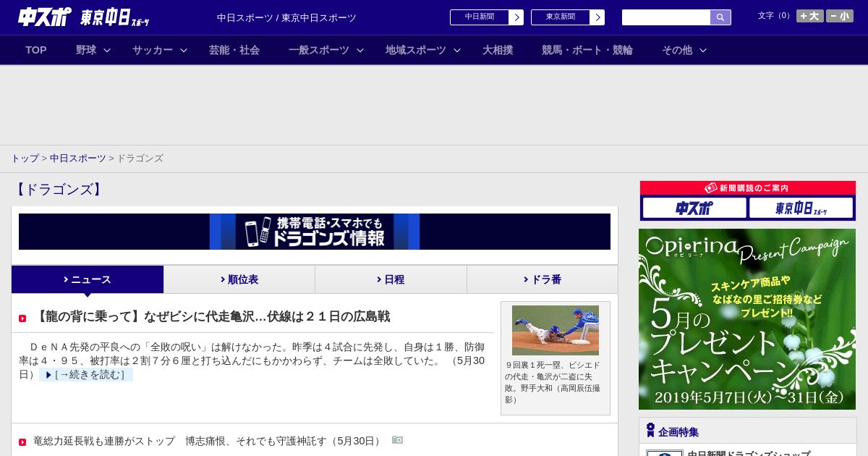Click the 中スポ subscription button in sidebar

pyautogui.click(x=694, y=208)
